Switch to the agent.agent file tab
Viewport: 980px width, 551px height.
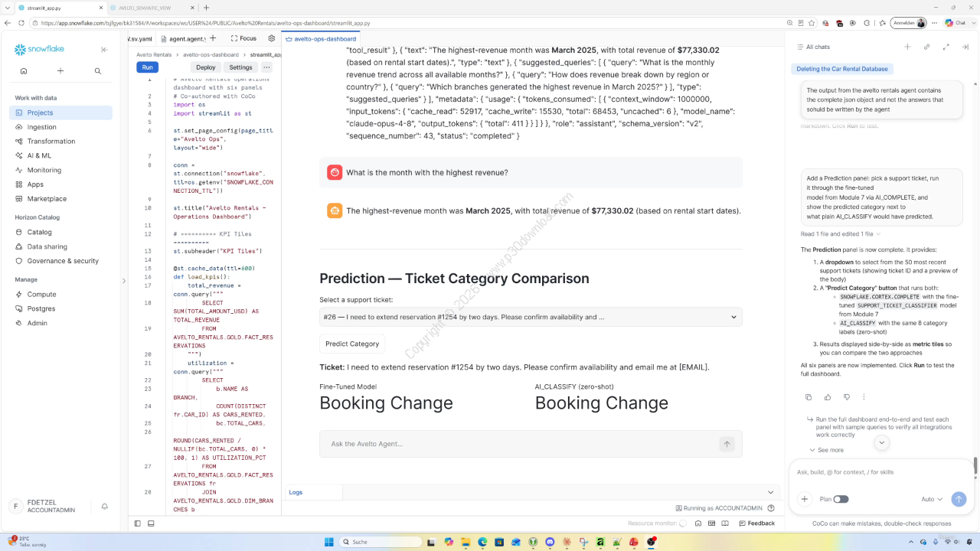186,38
